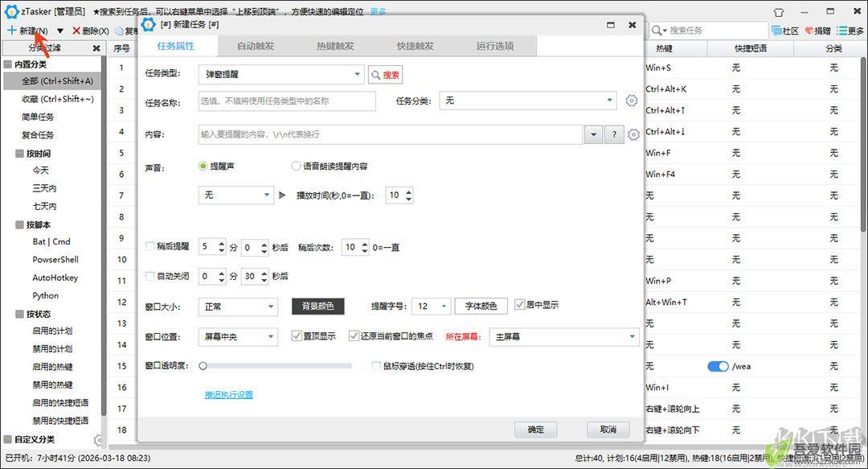Click the 搜索任务 search field
This screenshot has height=469, width=868.
tap(717, 31)
